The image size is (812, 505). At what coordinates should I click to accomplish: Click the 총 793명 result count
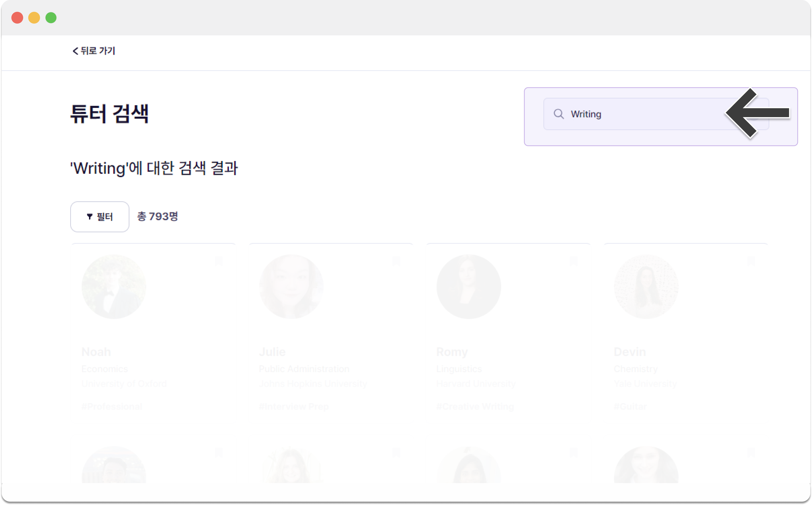tap(158, 216)
